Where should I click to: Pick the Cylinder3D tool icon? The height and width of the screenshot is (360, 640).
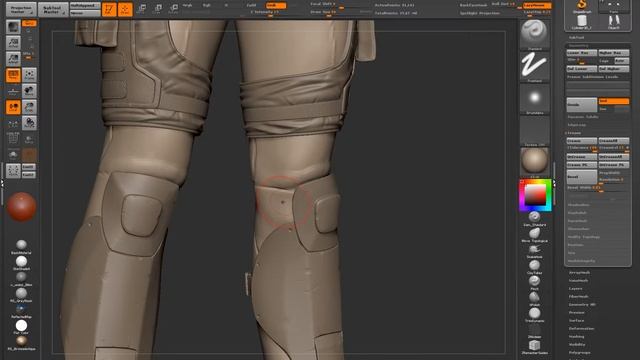pyautogui.click(x=582, y=21)
